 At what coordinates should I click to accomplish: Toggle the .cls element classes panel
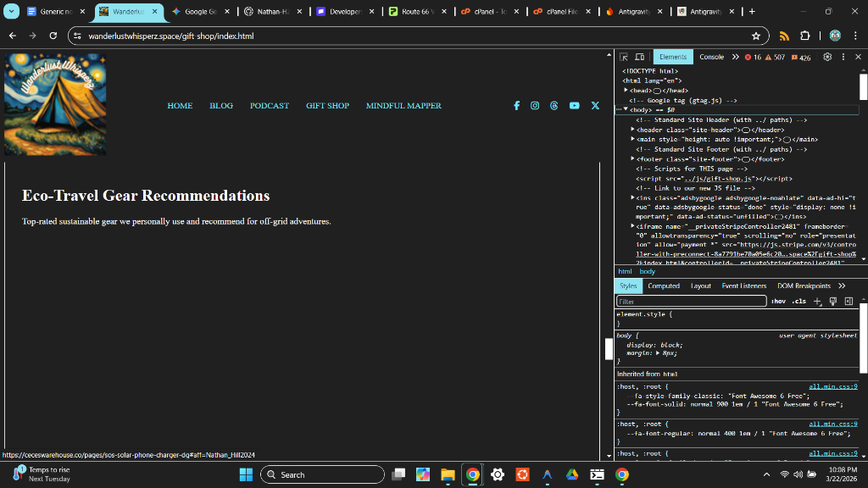click(x=798, y=301)
